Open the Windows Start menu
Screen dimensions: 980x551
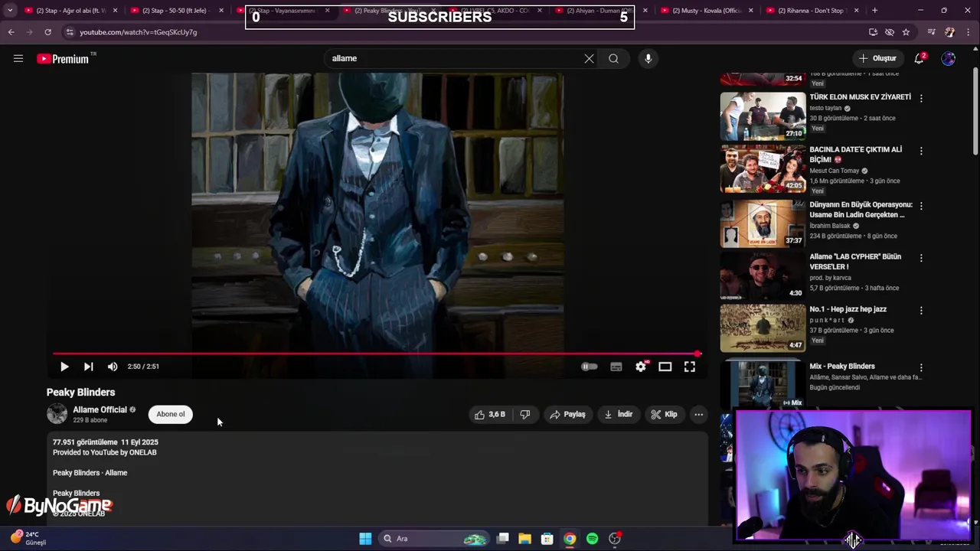tap(365, 539)
